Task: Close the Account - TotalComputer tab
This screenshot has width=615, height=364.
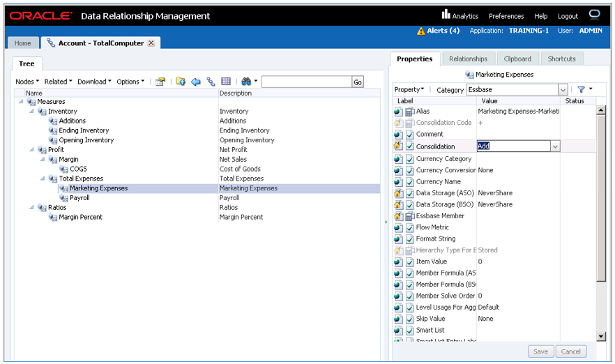Action: tap(151, 43)
